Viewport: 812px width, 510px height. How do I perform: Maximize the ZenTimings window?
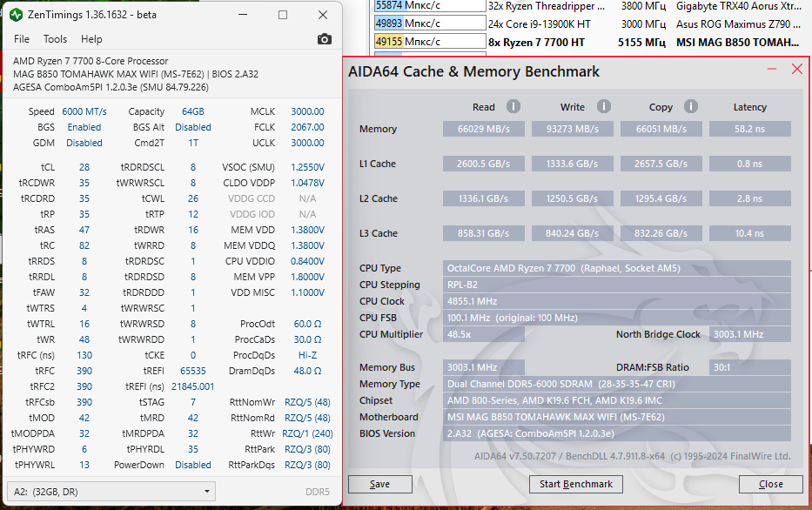click(x=283, y=15)
